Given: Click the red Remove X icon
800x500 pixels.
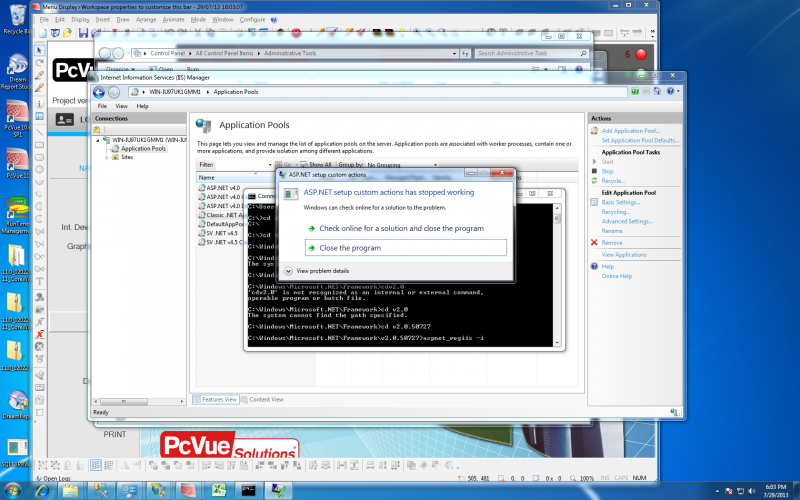Looking at the screenshot, I should 594,242.
